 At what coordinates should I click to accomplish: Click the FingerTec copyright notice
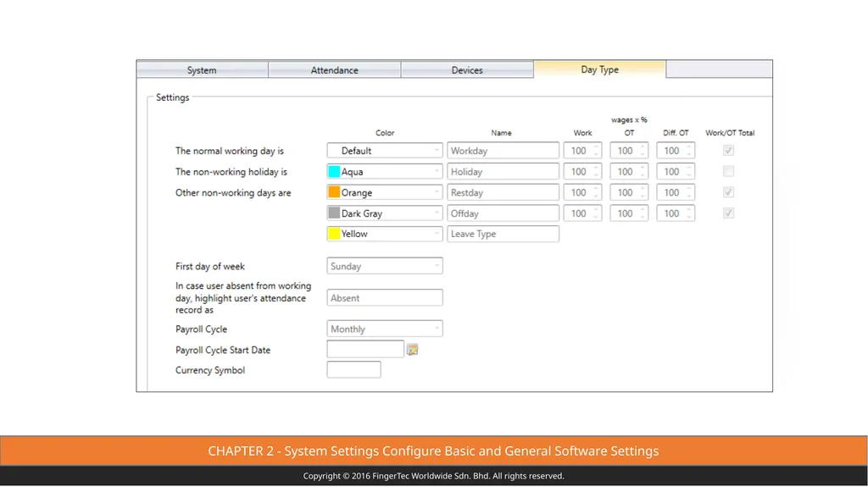(x=433, y=476)
